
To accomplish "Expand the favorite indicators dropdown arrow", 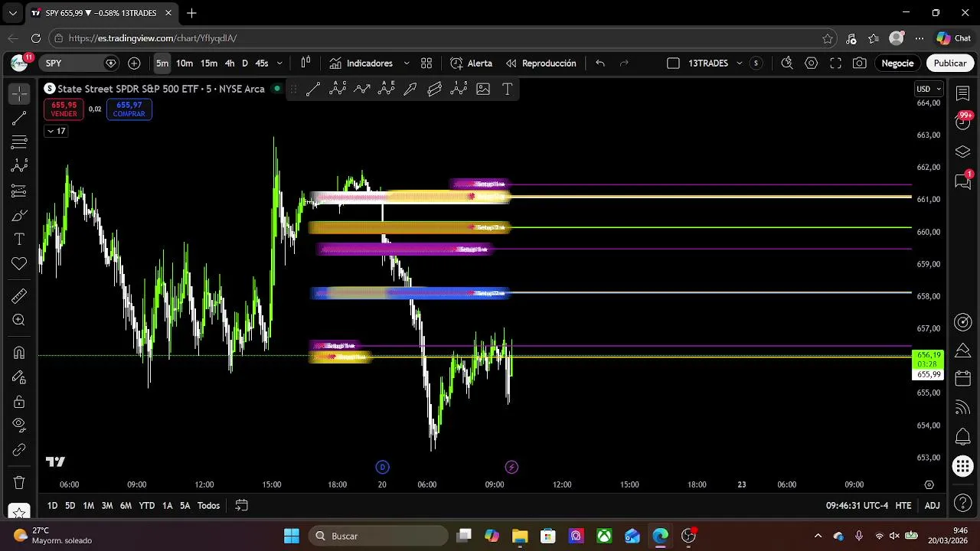I will point(407,64).
